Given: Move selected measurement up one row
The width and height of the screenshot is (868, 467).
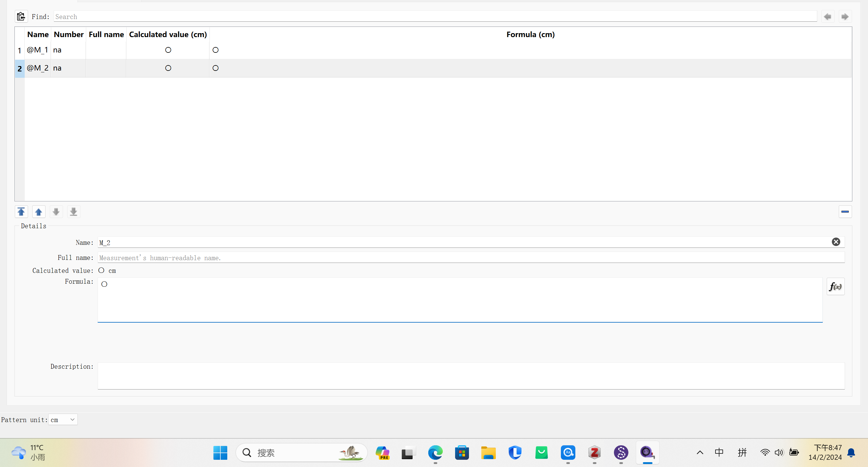Looking at the screenshot, I should tap(38, 212).
